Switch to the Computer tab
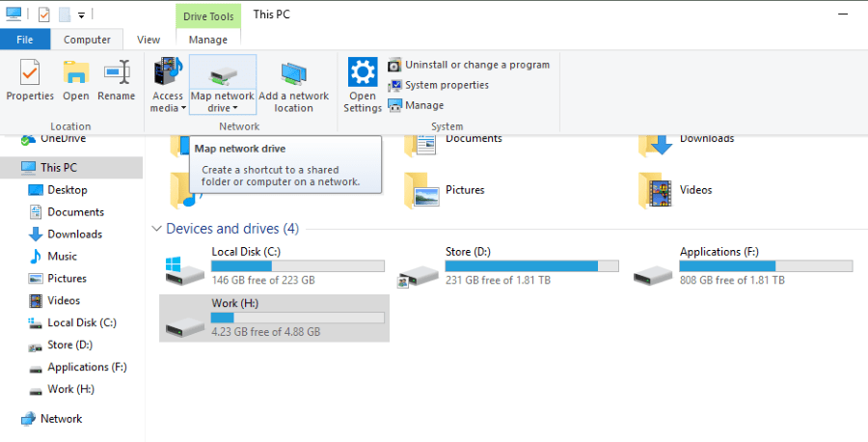Viewport: 868px width, 442px height. point(87,40)
